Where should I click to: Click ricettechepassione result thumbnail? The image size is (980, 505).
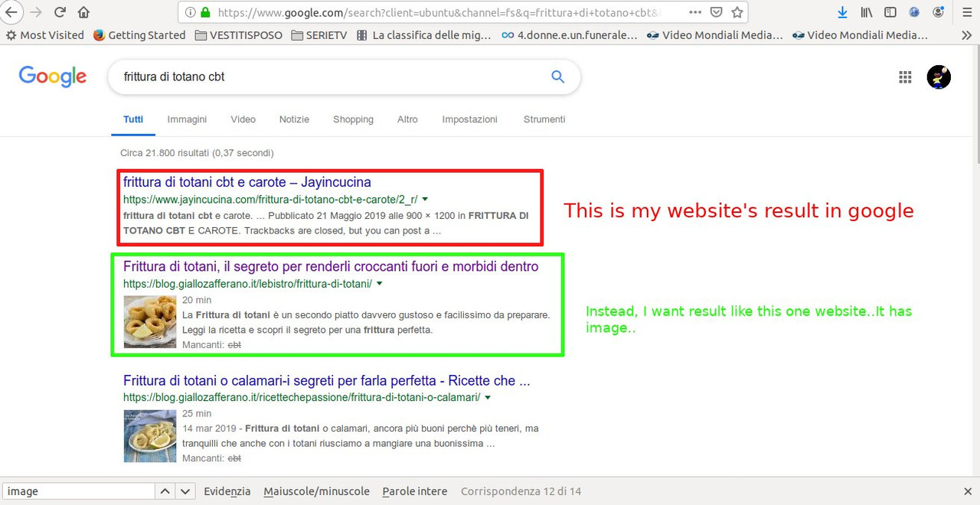click(x=150, y=436)
